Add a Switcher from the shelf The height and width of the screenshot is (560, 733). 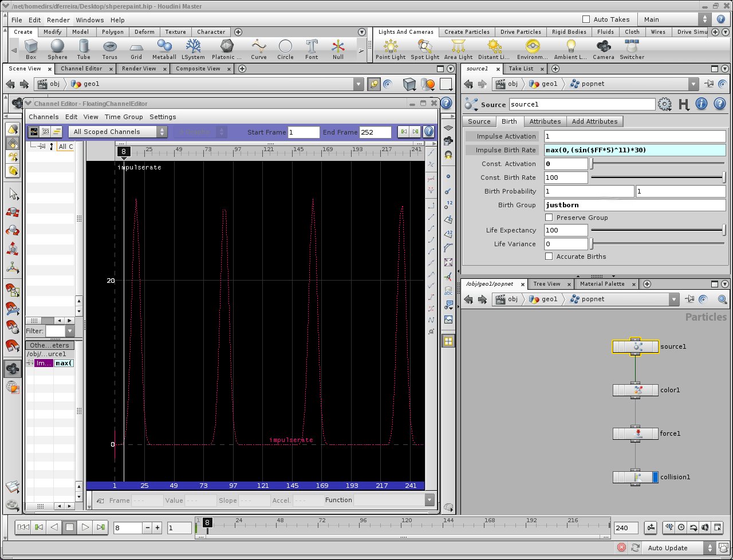[x=632, y=49]
